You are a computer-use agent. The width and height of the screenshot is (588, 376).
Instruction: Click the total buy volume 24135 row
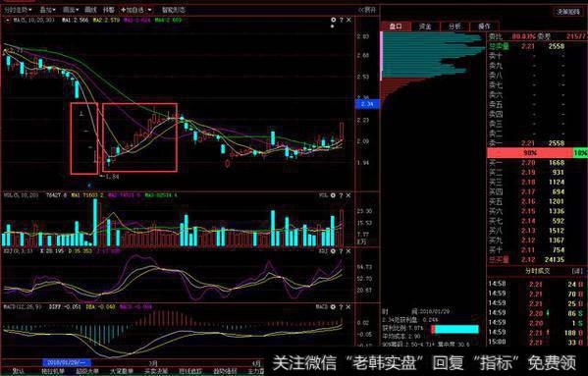[x=537, y=259]
